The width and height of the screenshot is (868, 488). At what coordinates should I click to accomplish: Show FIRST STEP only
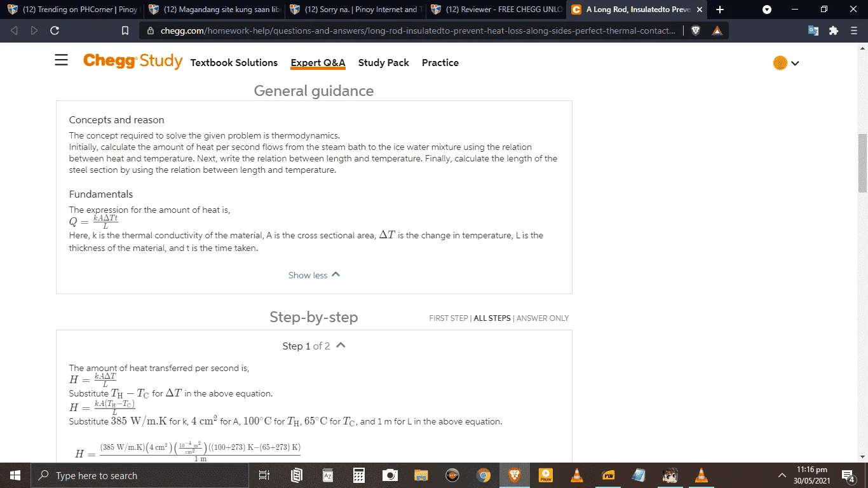click(x=449, y=318)
